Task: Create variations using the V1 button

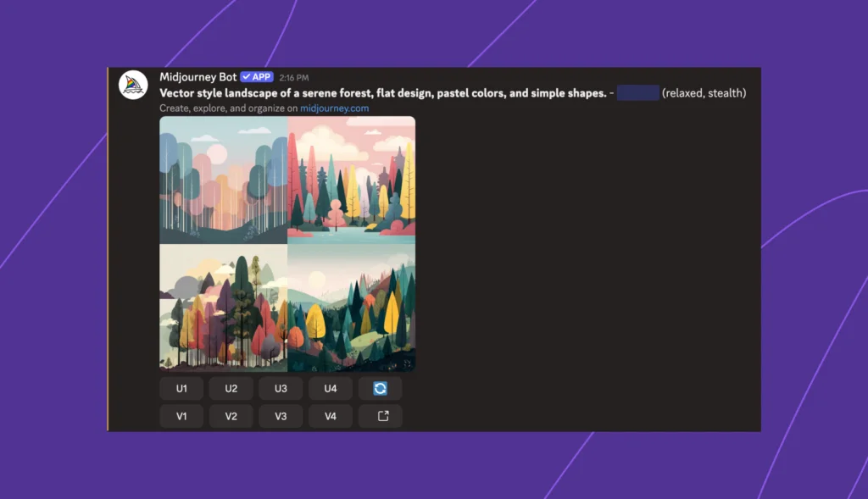Action: [x=181, y=416]
